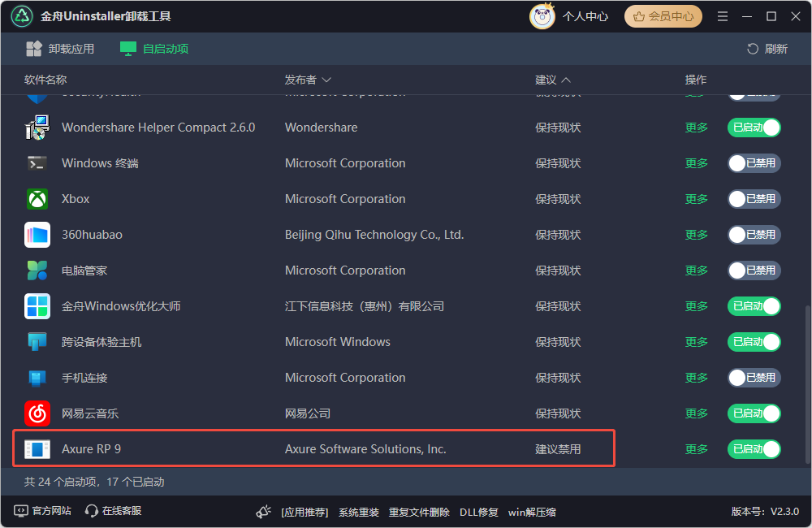Expand 更多 for Wondershare Helper Compact

pyautogui.click(x=696, y=128)
